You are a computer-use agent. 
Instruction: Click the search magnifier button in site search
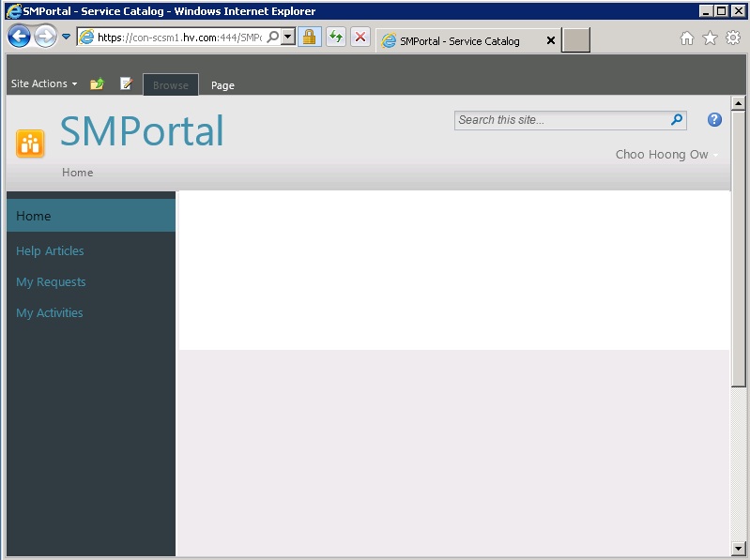tap(677, 119)
